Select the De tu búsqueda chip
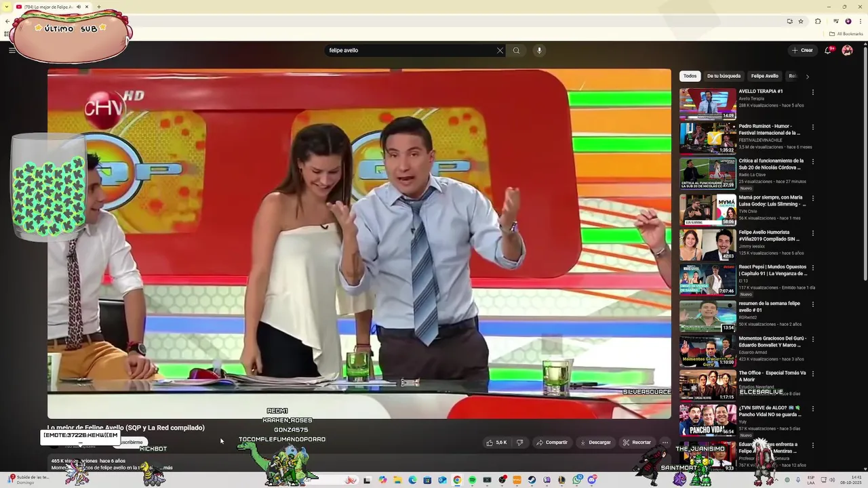 (x=724, y=76)
